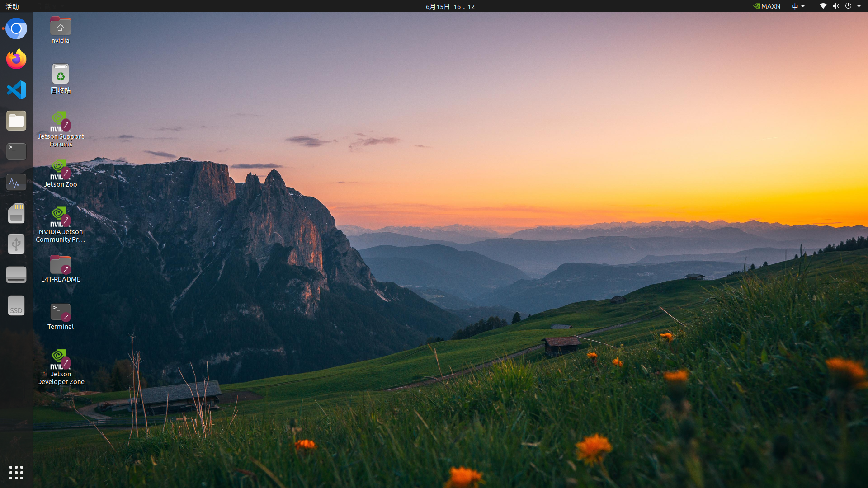Select the 回收站 trash desktop icon
868x488 pixels.
coord(61,79)
